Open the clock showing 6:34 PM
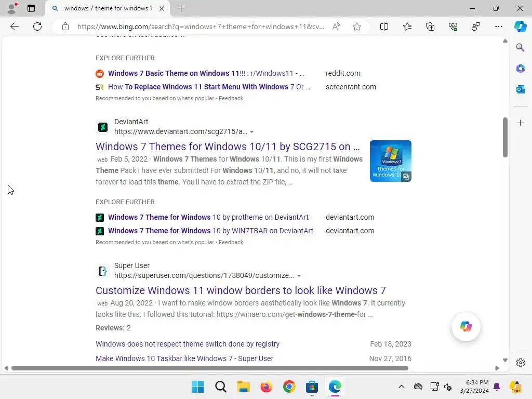 click(x=474, y=387)
